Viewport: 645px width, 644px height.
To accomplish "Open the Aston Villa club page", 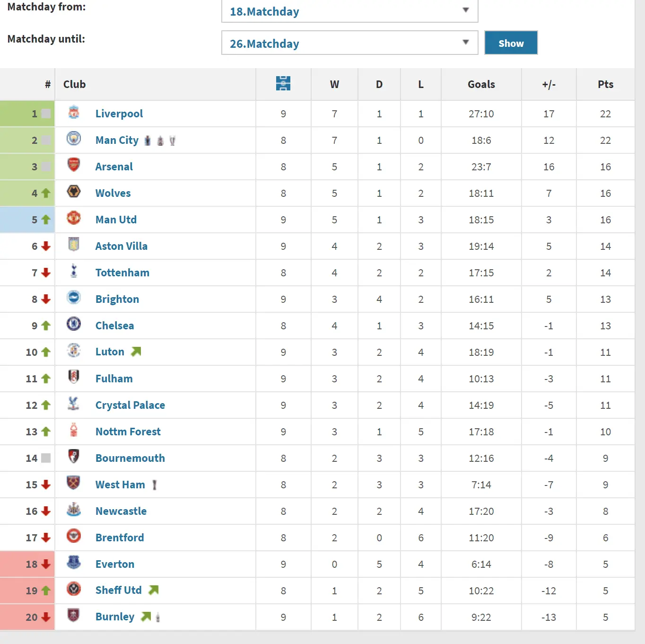I will click(x=121, y=246).
